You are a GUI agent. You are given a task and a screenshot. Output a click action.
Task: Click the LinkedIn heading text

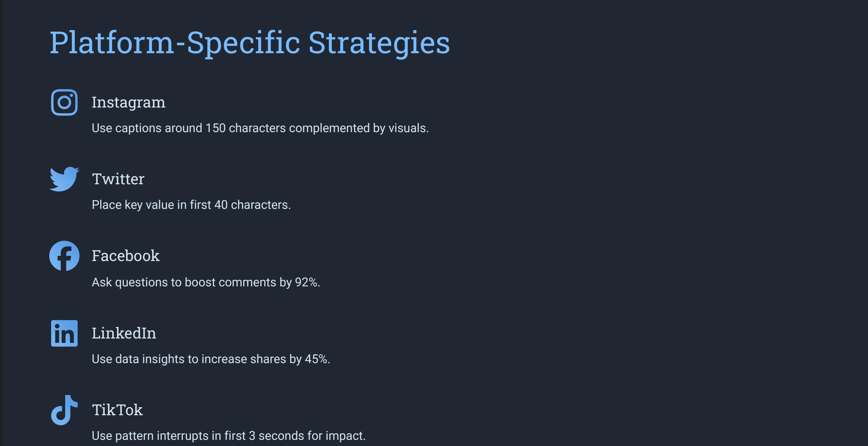pos(124,333)
